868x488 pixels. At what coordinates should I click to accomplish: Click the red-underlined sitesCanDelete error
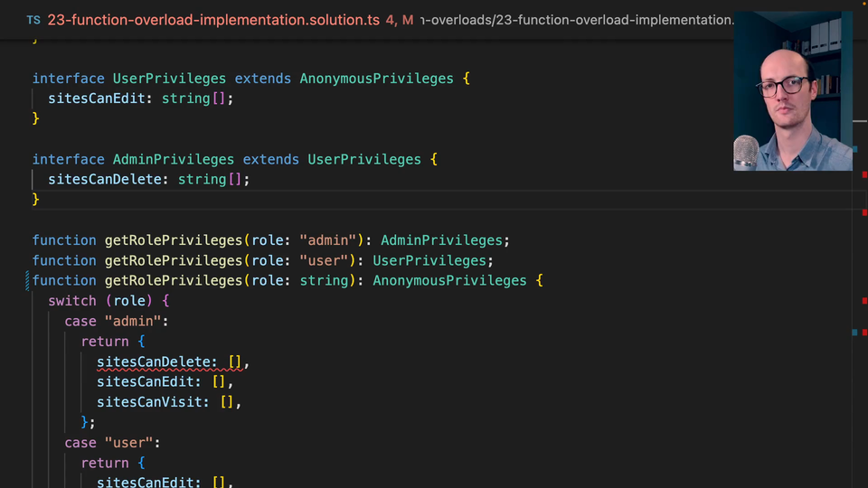coord(156,362)
